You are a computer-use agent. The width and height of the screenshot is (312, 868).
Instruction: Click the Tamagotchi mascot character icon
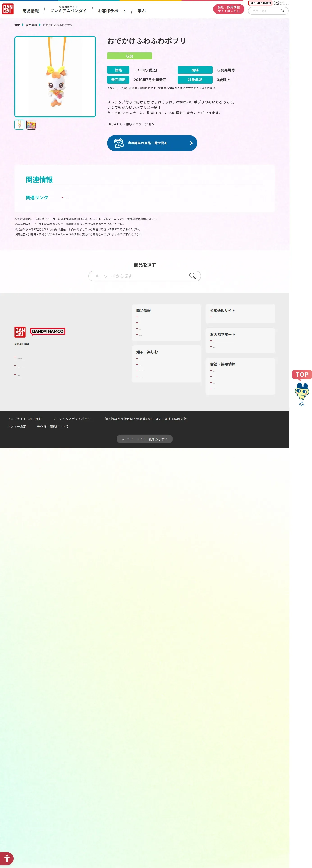302,394
